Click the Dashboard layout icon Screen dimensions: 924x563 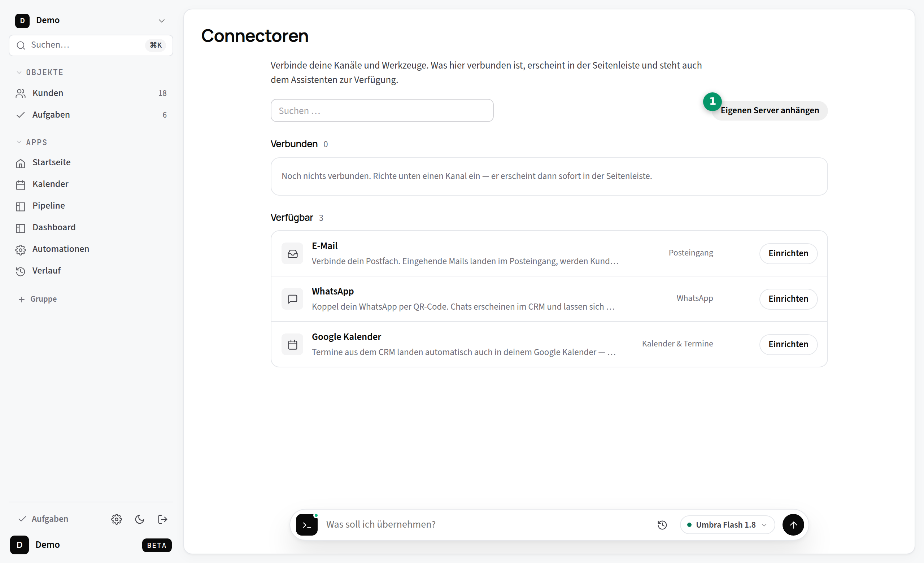pyautogui.click(x=21, y=229)
